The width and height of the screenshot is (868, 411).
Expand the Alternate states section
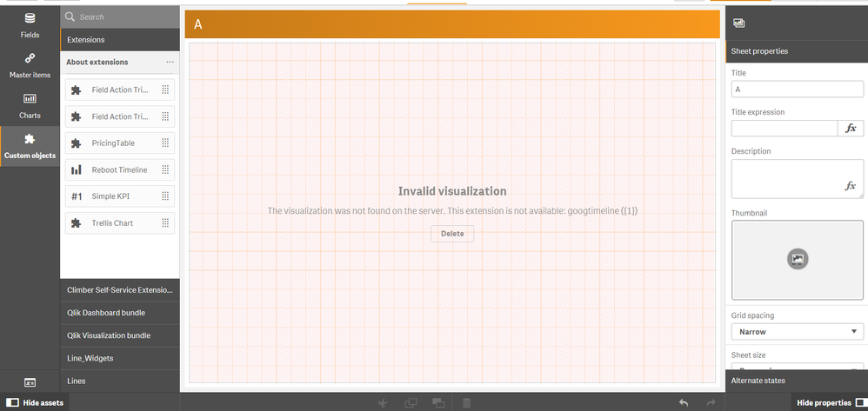[x=797, y=381]
